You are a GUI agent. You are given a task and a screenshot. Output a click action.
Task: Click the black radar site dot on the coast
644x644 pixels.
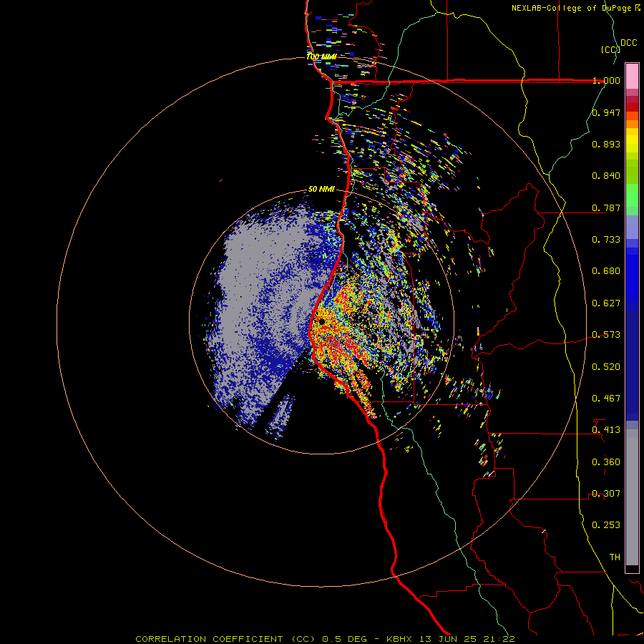(x=322, y=321)
